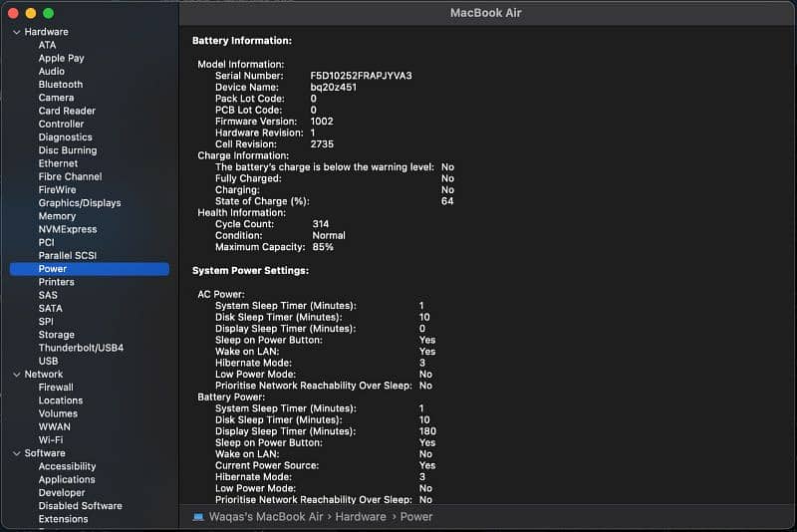Open the Graphics/Displays sidebar entry
Viewport: 797px width, 532px height.
(x=80, y=203)
